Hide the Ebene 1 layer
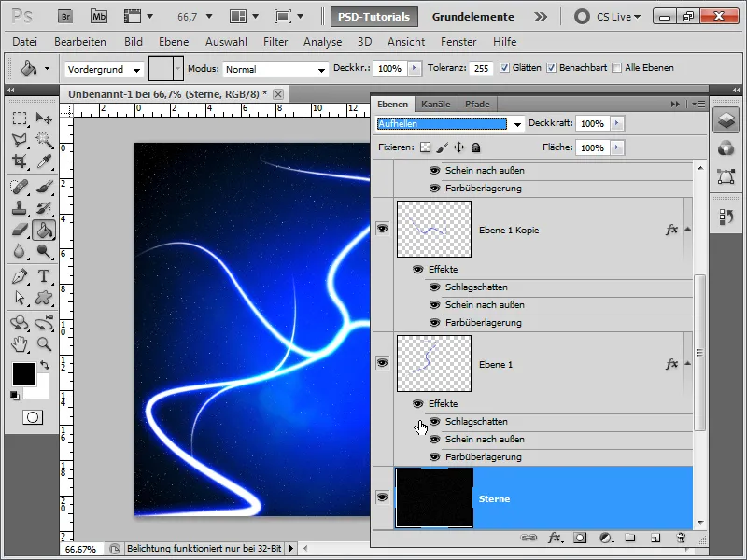Image resolution: width=747 pixels, height=560 pixels. pyautogui.click(x=382, y=363)
